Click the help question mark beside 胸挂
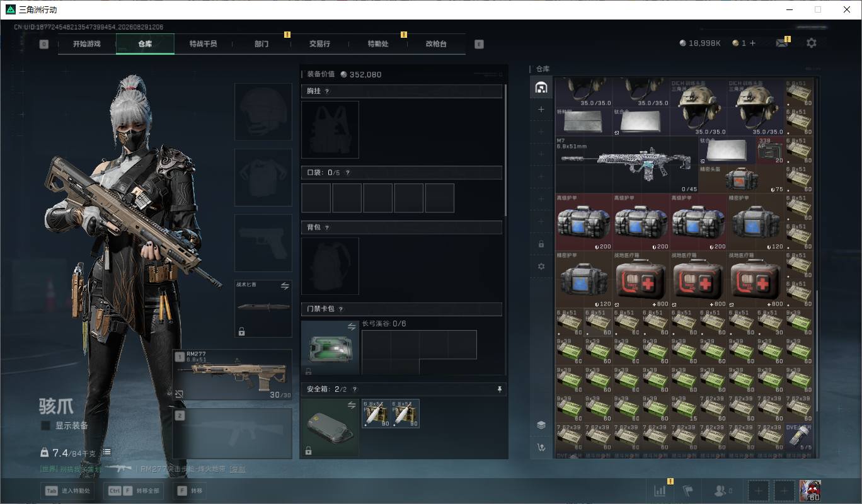Image resolution: width=862 pixels, height=504 pixels. pos(326,91)
